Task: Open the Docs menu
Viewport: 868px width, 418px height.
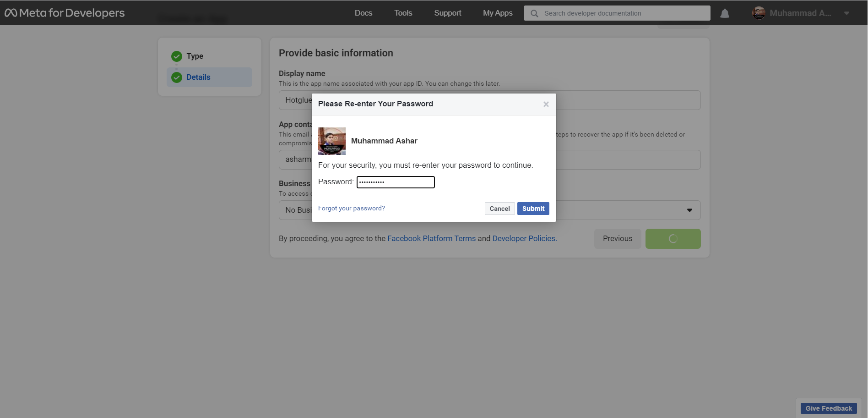Action: (x=363, y=13)
